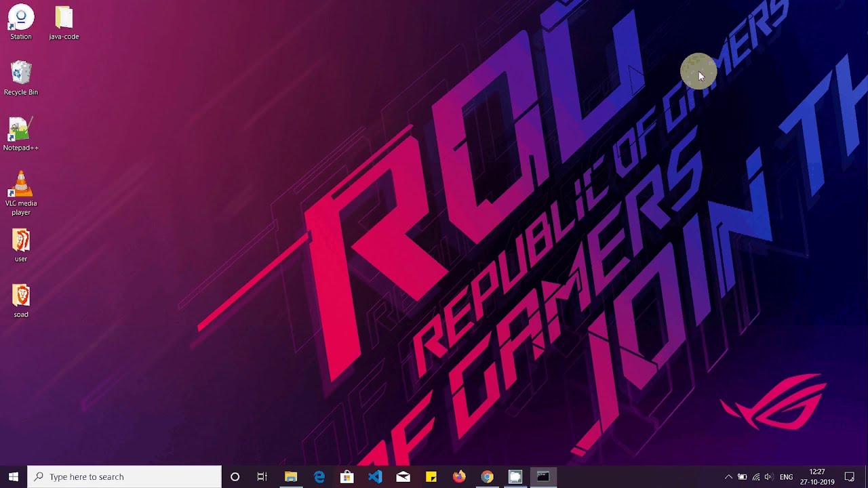Click the taskbar search box

pos(124,476)
